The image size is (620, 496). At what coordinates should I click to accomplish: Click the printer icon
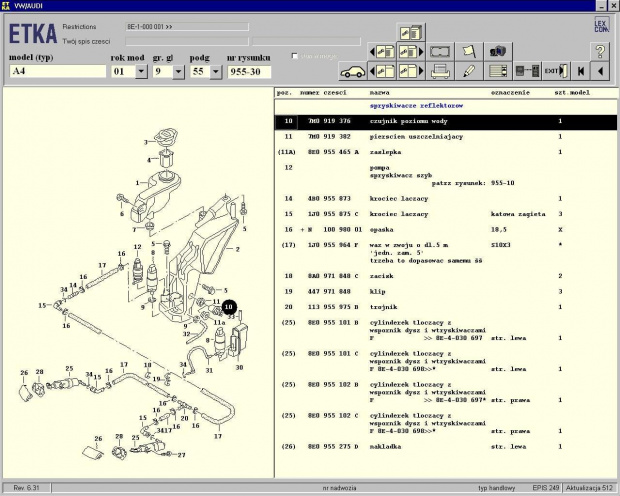[440, 71]
